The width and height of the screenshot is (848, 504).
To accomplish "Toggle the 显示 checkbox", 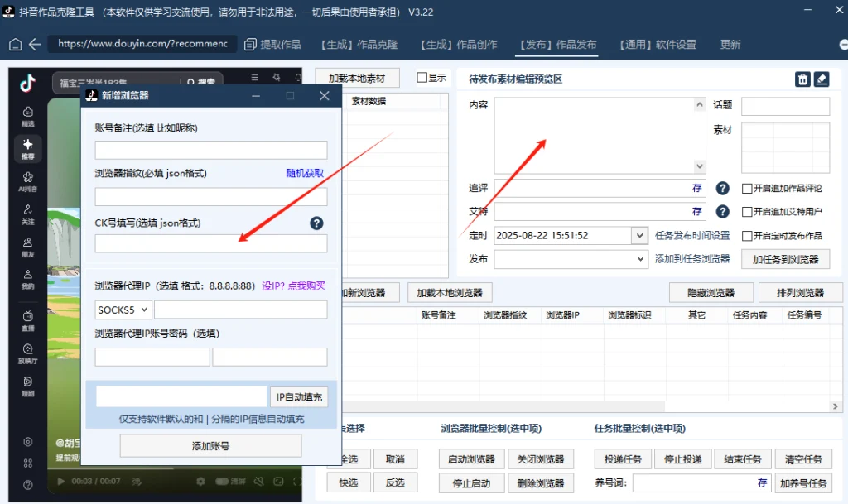I will coord(422,78).
